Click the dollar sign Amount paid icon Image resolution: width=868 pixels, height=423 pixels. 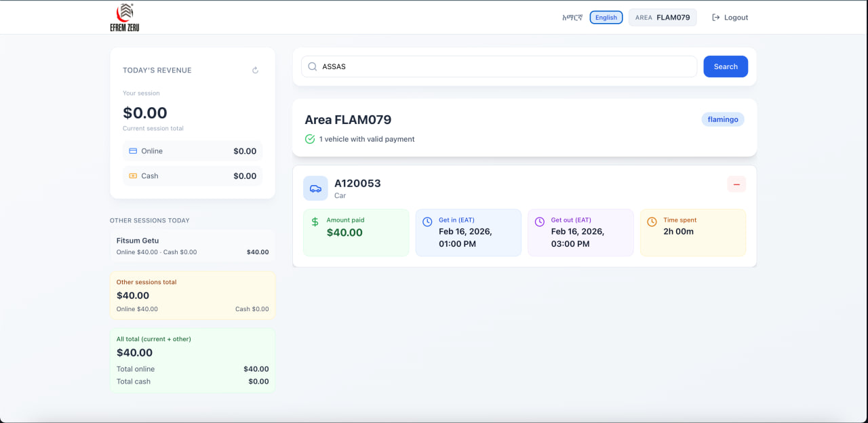coord(315,222)
